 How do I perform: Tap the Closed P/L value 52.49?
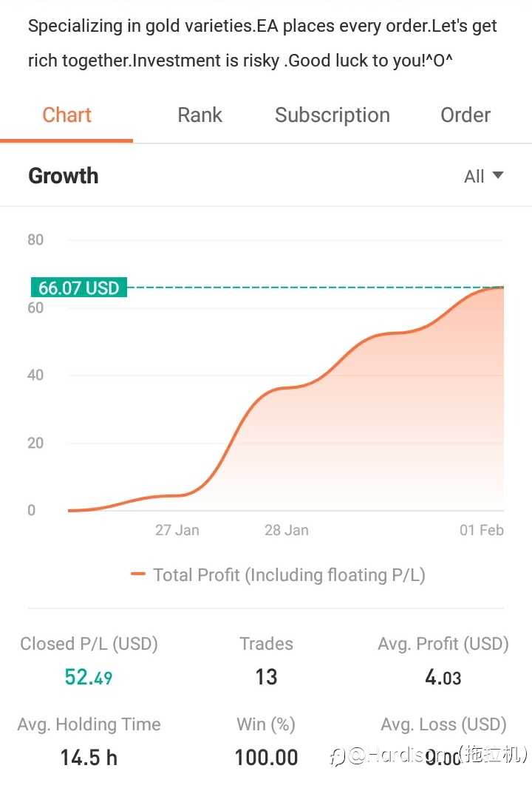[x=89, y=677]
